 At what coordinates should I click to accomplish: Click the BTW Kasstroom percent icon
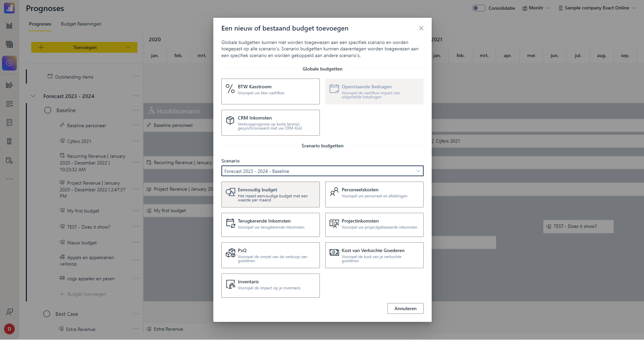point(230,89)
